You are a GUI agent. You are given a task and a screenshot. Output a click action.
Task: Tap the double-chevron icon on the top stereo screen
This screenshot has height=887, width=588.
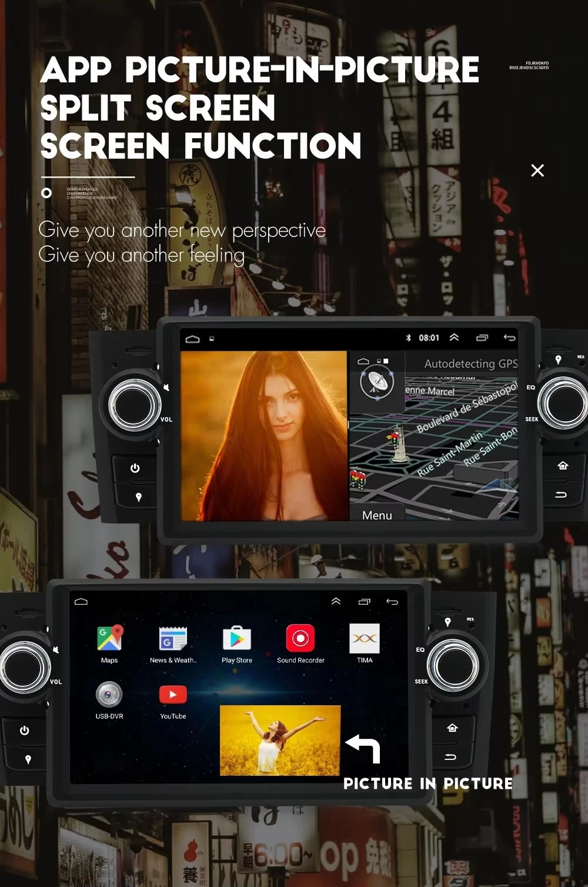454,337
